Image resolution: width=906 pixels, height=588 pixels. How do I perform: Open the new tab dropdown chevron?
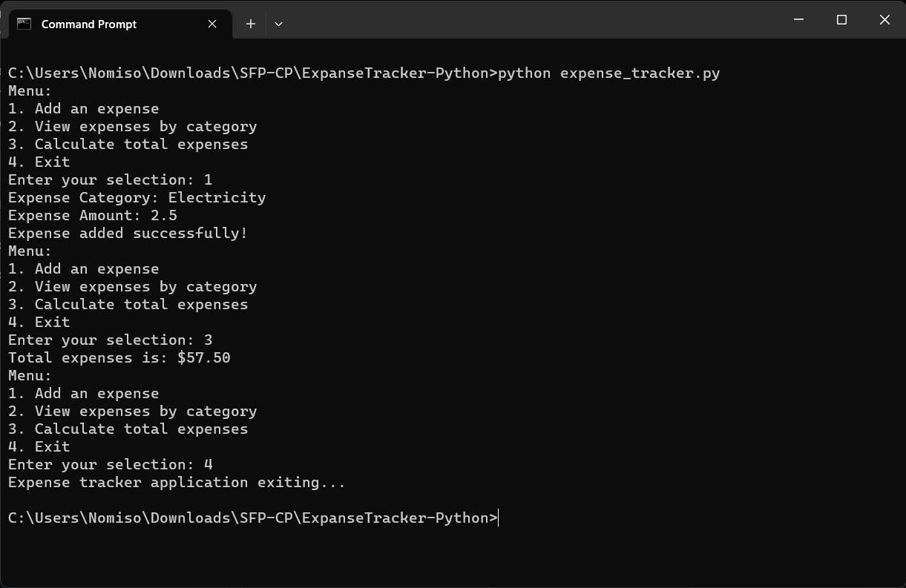pos(278,24)
